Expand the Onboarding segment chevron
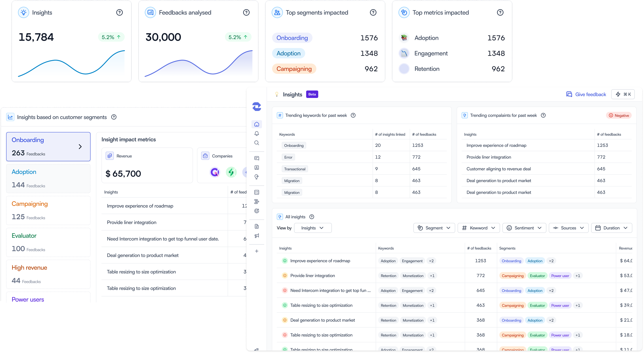 coord(80,147)
